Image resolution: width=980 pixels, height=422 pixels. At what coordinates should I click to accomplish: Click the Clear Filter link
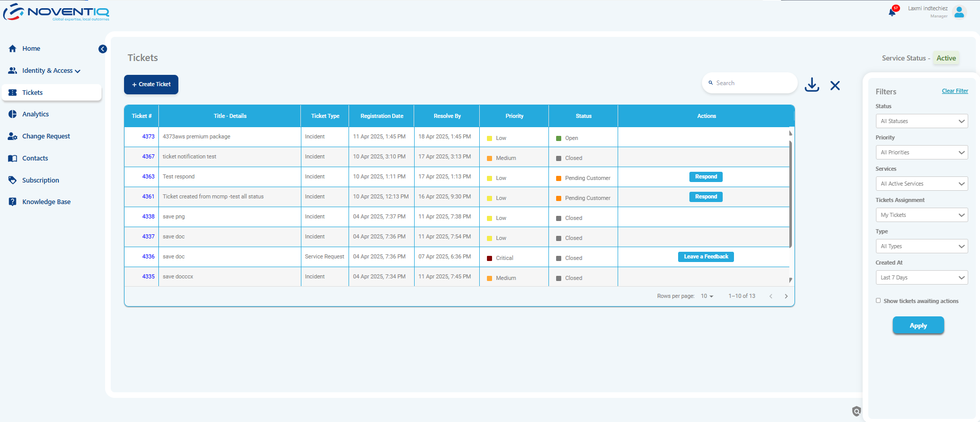[x=955, y=91]
